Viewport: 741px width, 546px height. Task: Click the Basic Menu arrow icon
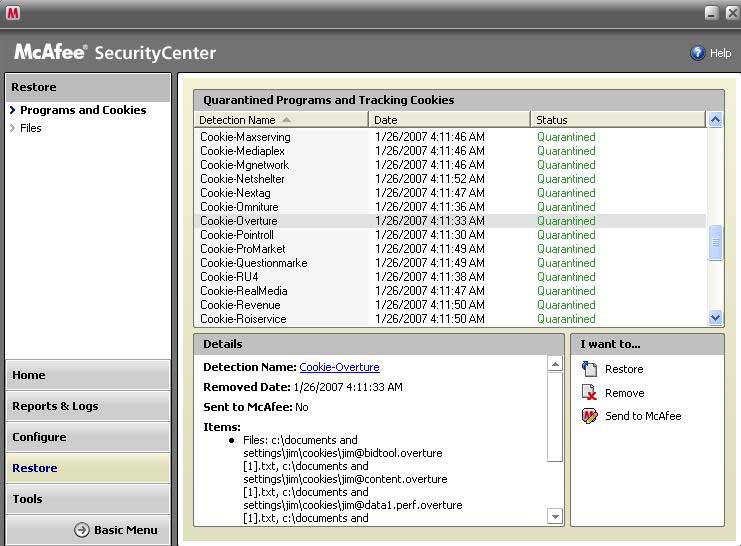[81, 530]
